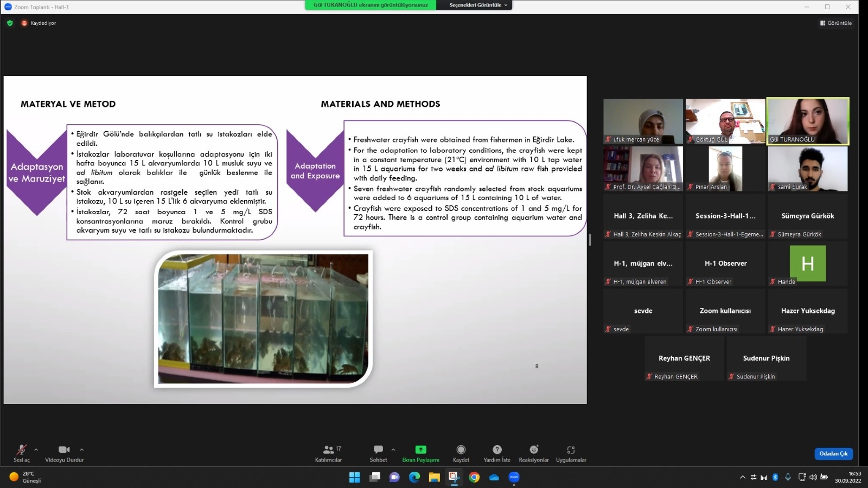The width and height of the screenshot is (868, 488).
Task: Click the Görüntüle view button
Action: coord(836,23)
